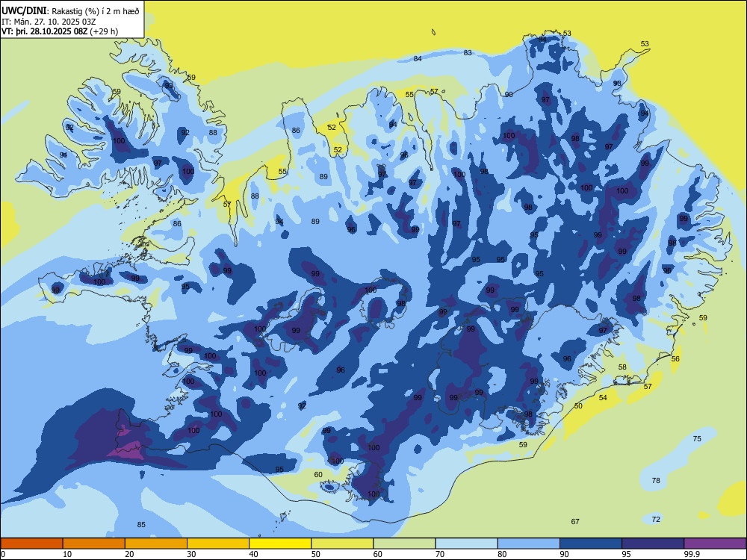The image size is (747, 560).
Task: Select the map value '72' offshore southeast
Action: [656, 519]
